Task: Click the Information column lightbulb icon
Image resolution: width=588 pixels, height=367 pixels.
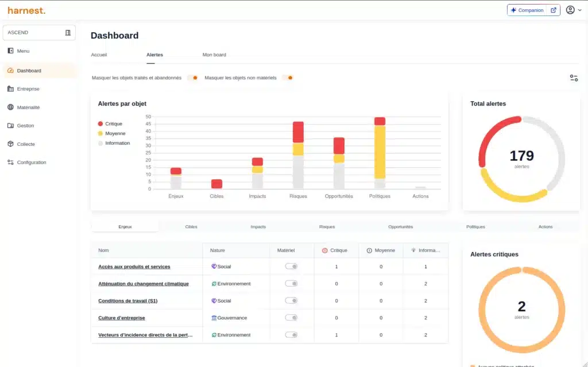Action: (413, 250)
